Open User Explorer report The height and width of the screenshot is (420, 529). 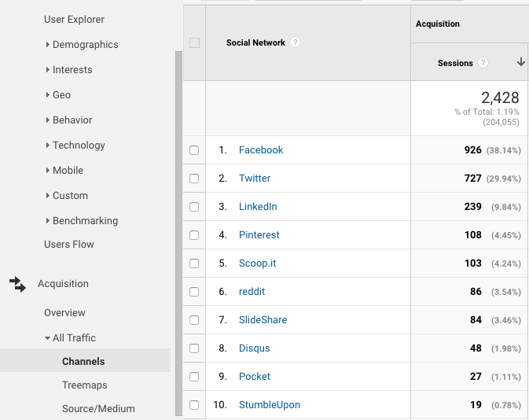74,20
